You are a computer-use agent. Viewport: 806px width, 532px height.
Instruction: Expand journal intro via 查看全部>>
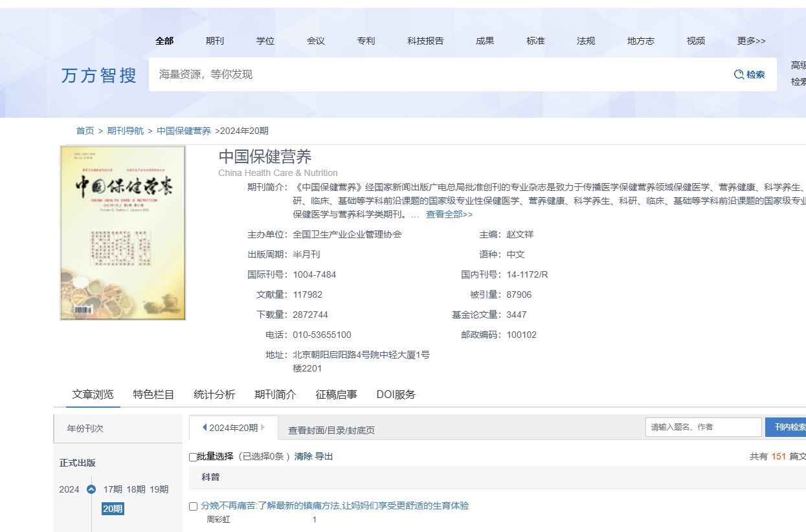449,214
